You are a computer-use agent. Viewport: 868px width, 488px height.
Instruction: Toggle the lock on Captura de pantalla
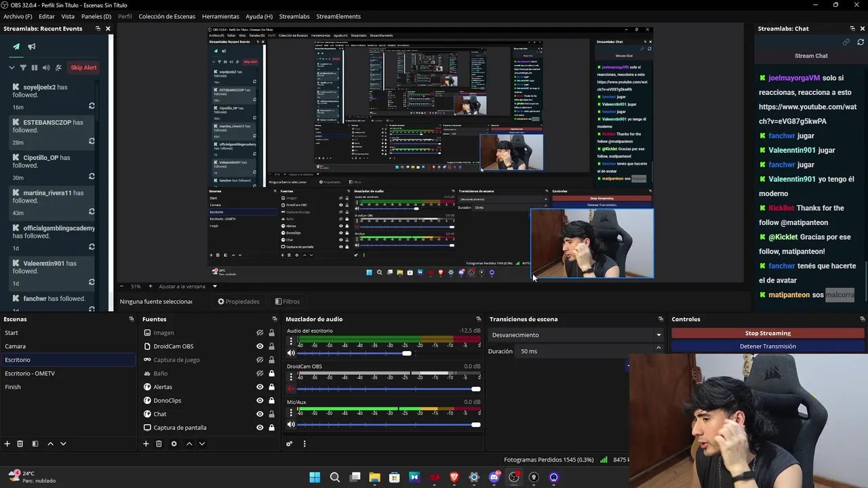[x=271, y=428]
